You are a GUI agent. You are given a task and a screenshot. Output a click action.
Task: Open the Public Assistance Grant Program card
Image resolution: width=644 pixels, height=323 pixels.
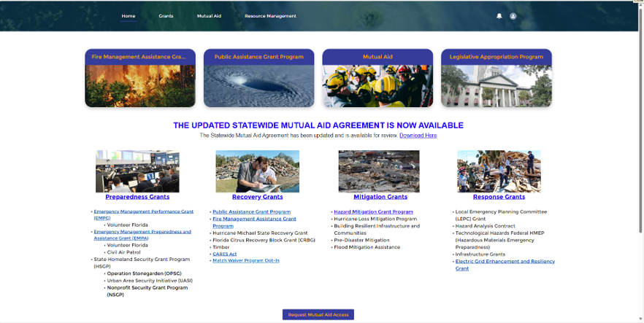[258, 79]
